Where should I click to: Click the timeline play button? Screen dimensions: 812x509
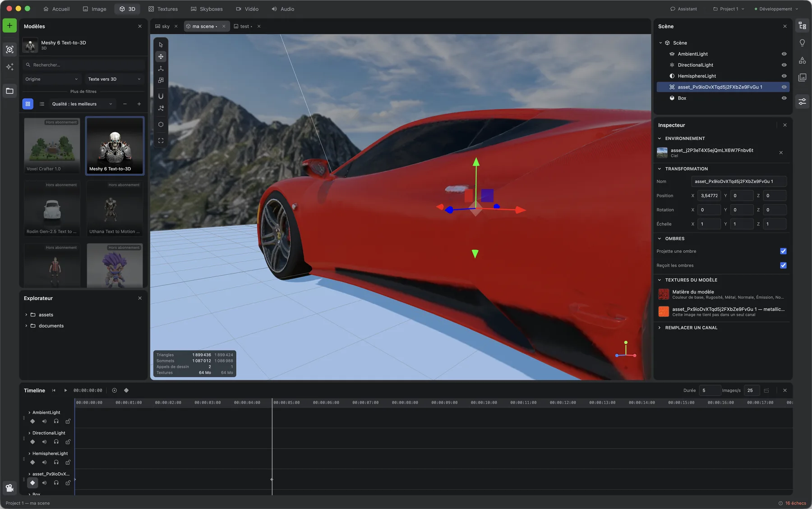point(65,390)
